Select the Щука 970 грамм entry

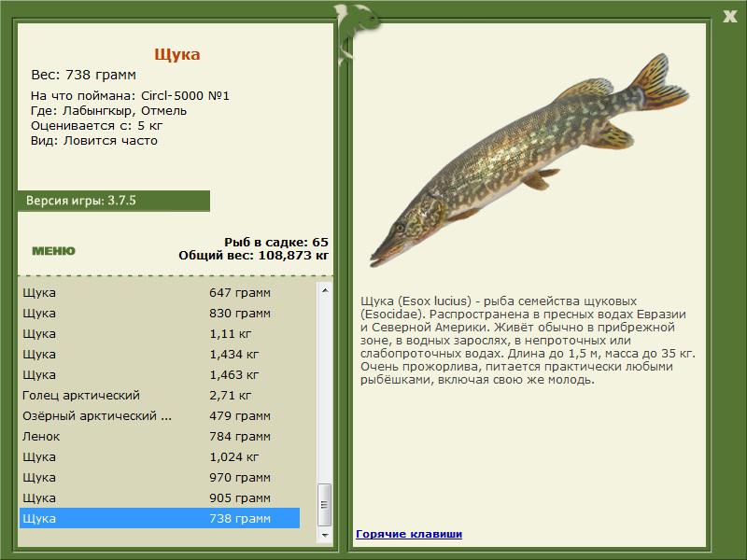coord(160,477)
